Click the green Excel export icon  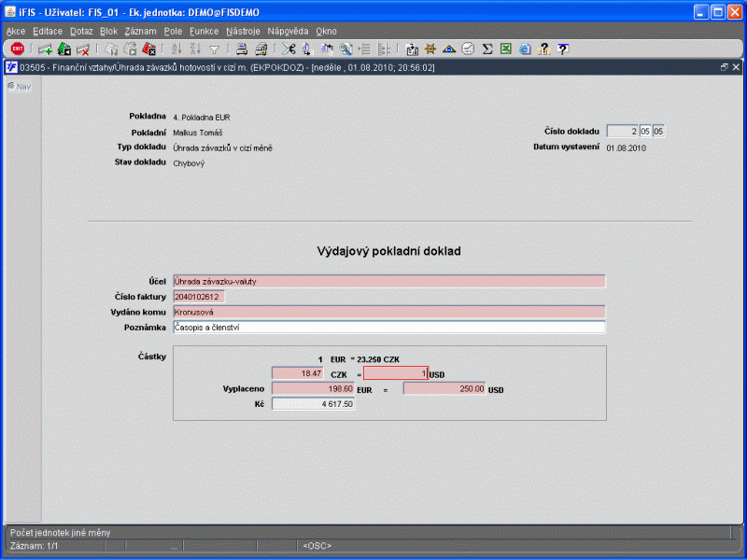pos(505,49)
